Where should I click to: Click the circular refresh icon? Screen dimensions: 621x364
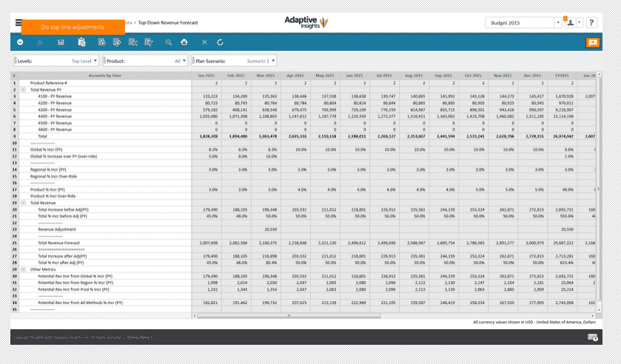point(220,43)
